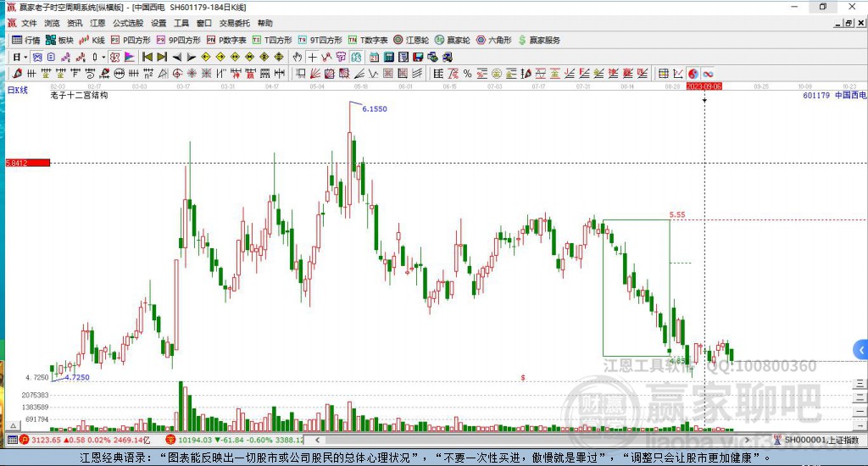Select the circle target crosshair tool
The height and width of the screenshot is (466, 868).
pos(177,73)
